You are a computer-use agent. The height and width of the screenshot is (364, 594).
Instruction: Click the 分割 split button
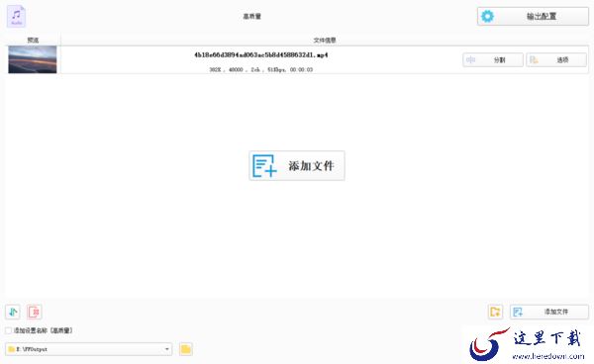coord(493,59)
